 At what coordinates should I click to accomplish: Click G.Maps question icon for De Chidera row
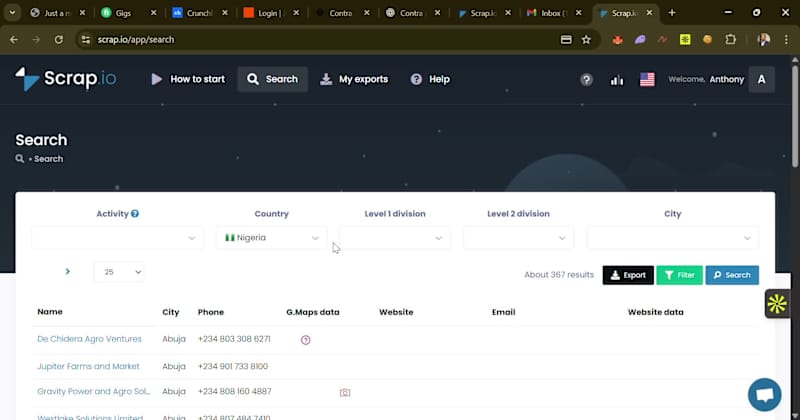pos(306,340)
